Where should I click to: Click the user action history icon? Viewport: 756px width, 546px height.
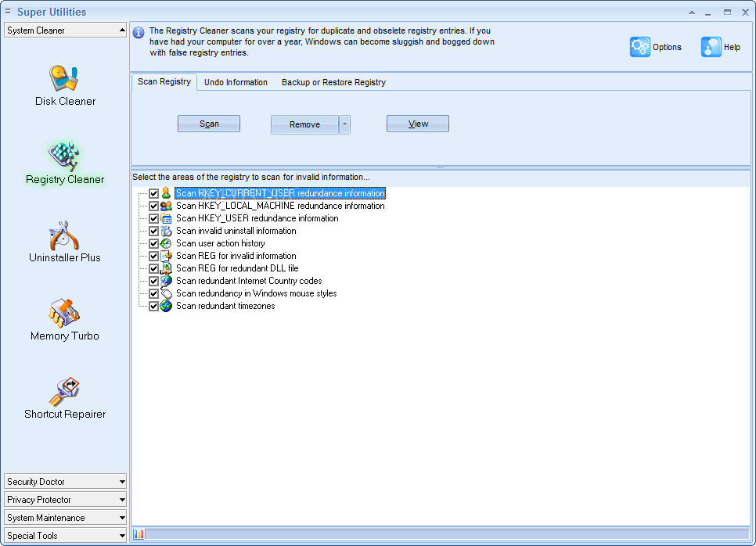[x=166, y=243]
